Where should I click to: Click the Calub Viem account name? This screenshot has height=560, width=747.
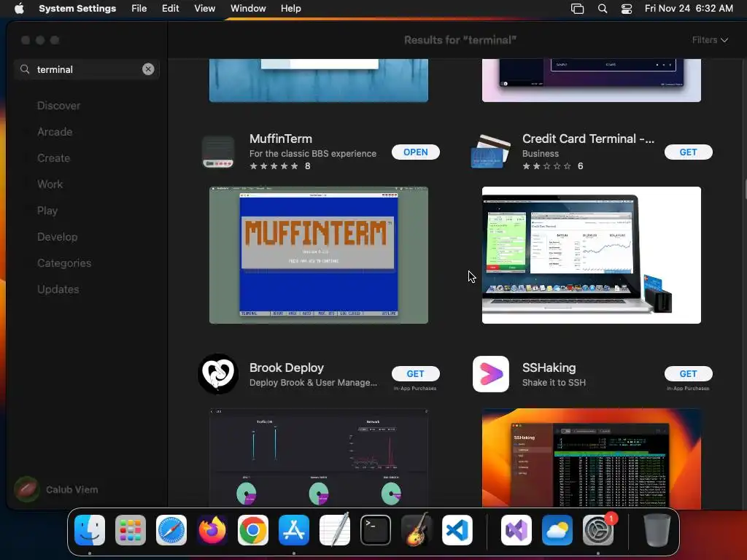pos(72,489)
